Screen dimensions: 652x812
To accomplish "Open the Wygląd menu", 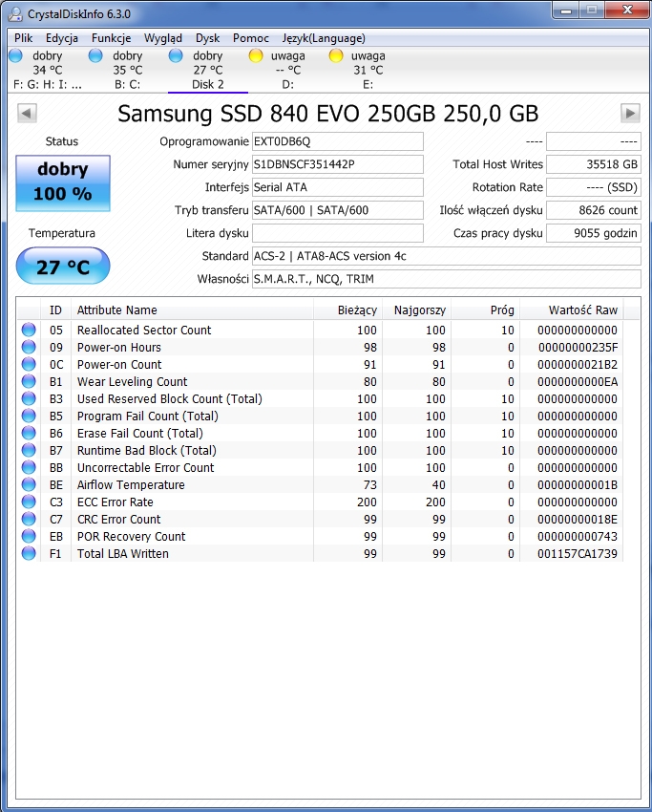I will tap(163, 38).
